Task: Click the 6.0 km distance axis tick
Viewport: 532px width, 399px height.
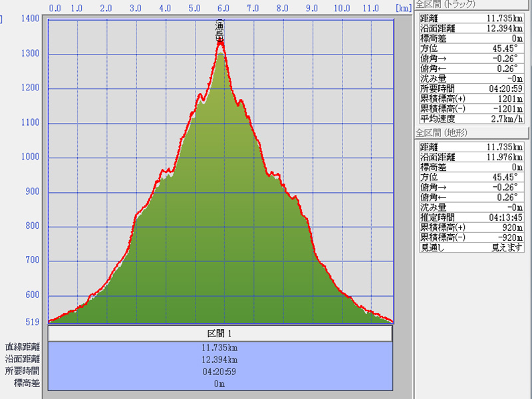Action: [223, 9]
